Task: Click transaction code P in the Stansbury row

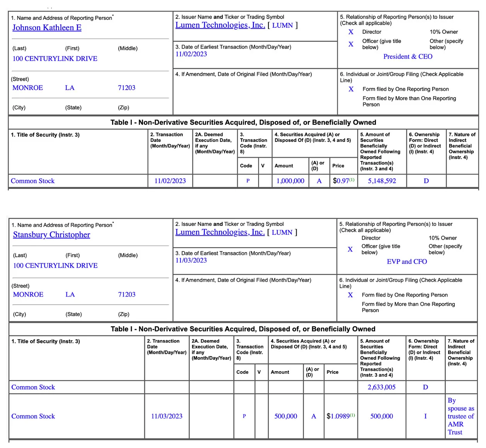Action: click(244, 416)
